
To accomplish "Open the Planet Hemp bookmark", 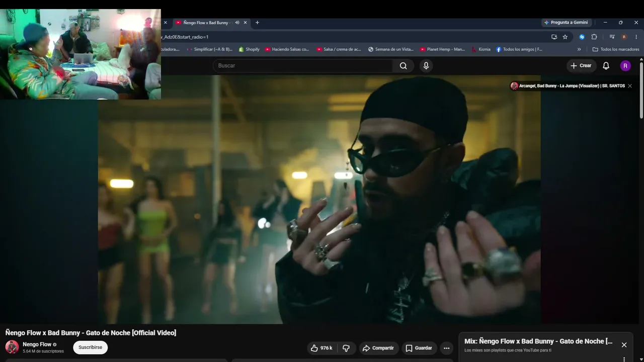I will (443, 49).
